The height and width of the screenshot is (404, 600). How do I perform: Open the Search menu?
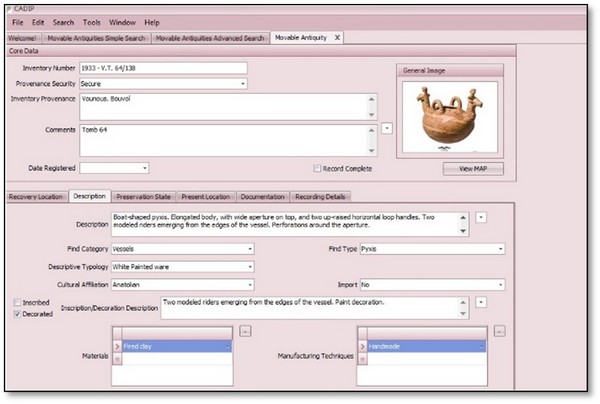pos(64,23)
